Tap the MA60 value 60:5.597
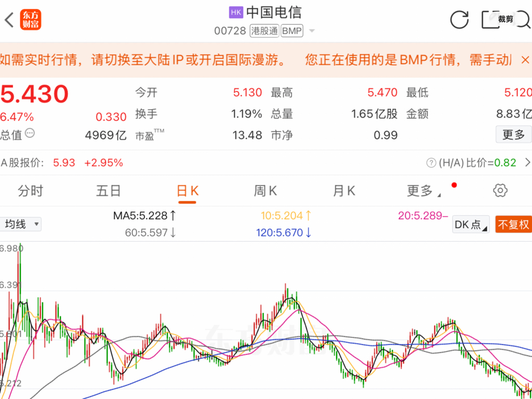The image size is (532, 399). [150, 232]
